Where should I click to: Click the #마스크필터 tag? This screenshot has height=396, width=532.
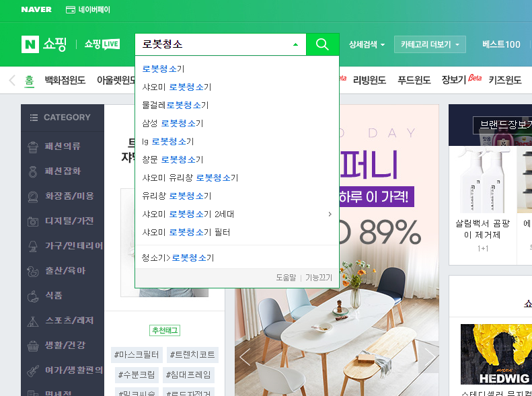[x=137, y=355]
